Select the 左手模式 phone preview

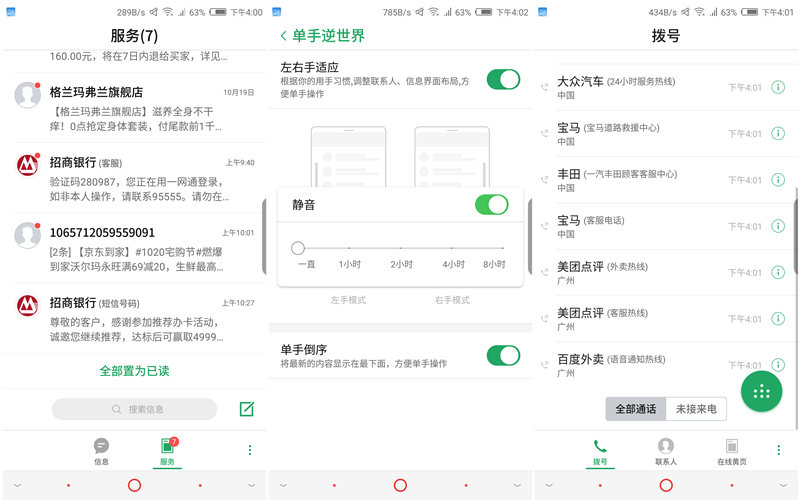348,157
